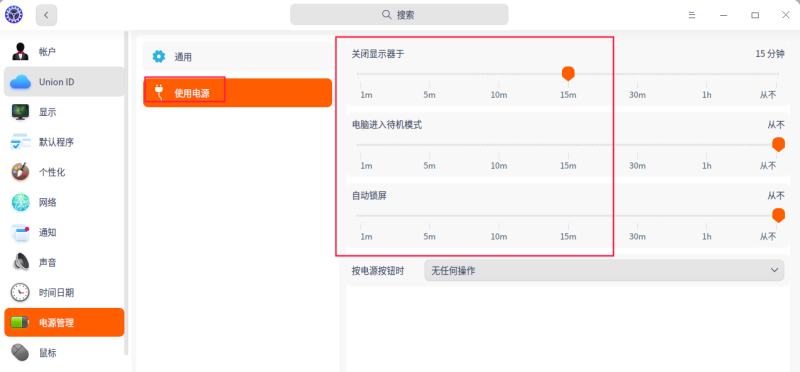Open the 通知 settings
Viewport: 800px width, 372px height.
[x=64, y=232]
